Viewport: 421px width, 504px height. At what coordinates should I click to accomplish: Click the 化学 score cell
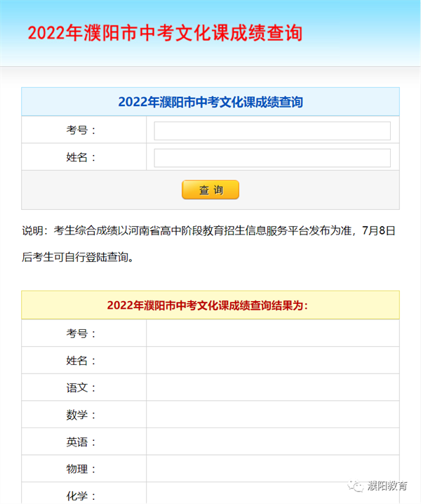tap(273, 493)
